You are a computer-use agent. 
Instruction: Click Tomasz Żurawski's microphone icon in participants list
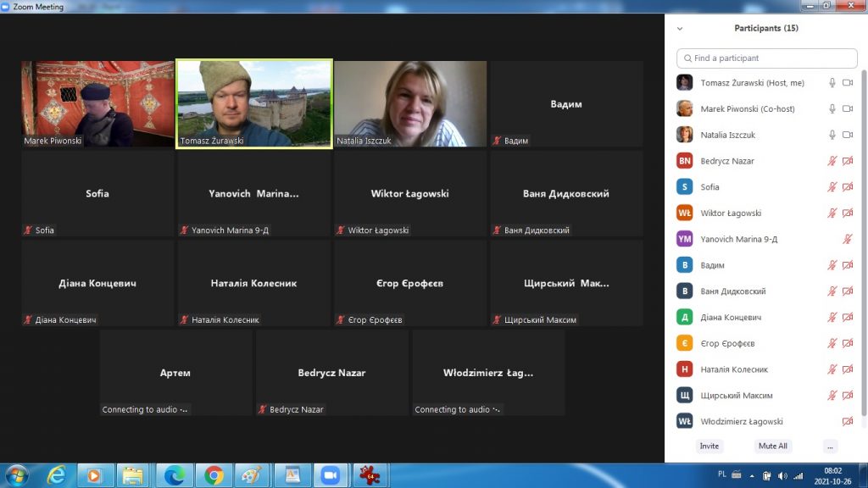coord(832,83)
